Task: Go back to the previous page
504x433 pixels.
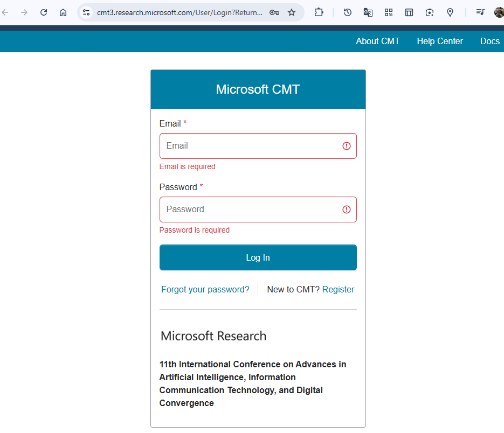Action: point(5,12)
